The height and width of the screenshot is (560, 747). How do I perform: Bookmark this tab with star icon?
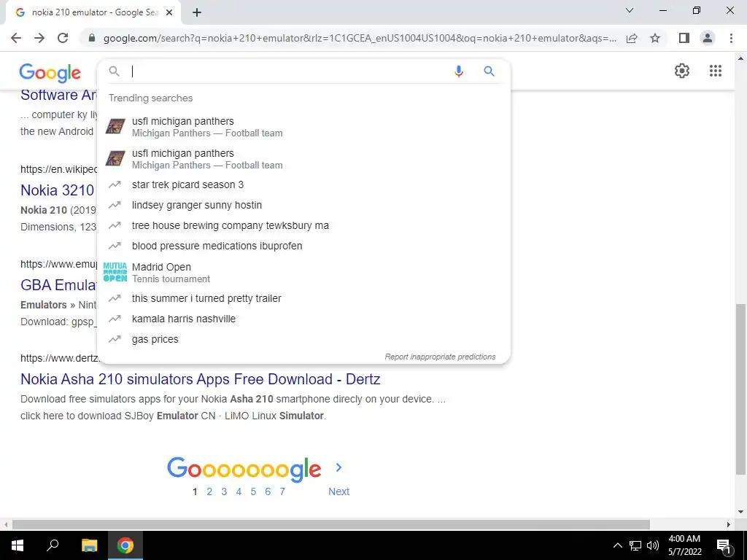point(655,38)
